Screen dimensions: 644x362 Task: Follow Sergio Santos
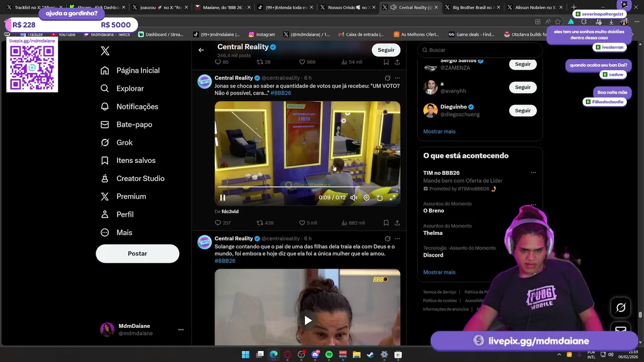[523, 64]
